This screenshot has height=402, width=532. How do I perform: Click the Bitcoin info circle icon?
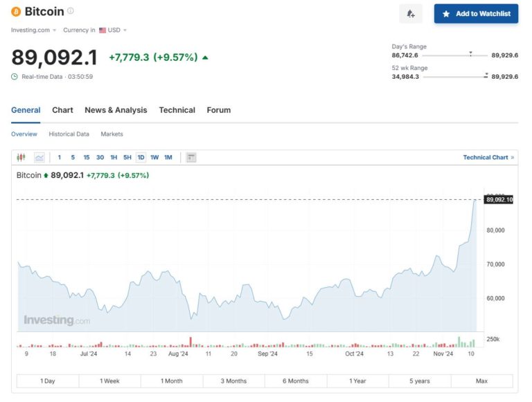click(x=71, y=11)
